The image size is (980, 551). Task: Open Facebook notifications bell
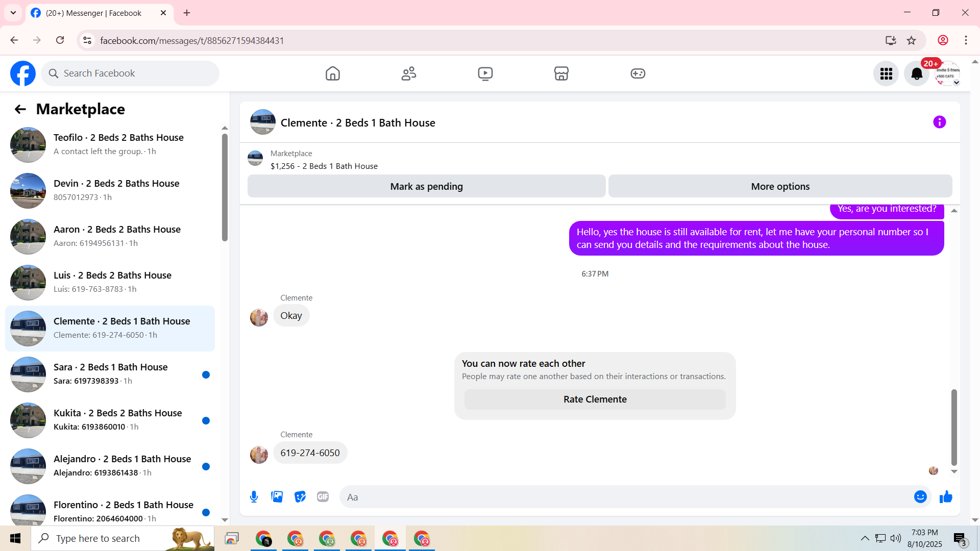point(917,74)
